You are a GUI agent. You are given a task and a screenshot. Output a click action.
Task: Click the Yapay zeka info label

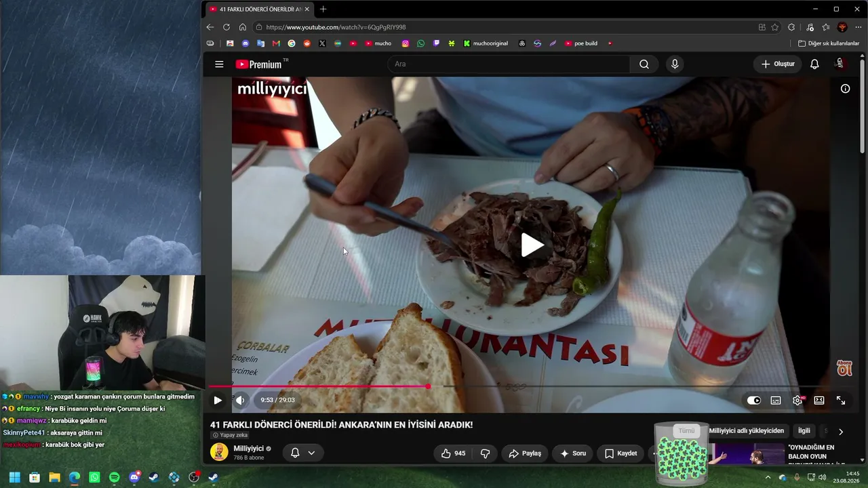coord(230,435)
